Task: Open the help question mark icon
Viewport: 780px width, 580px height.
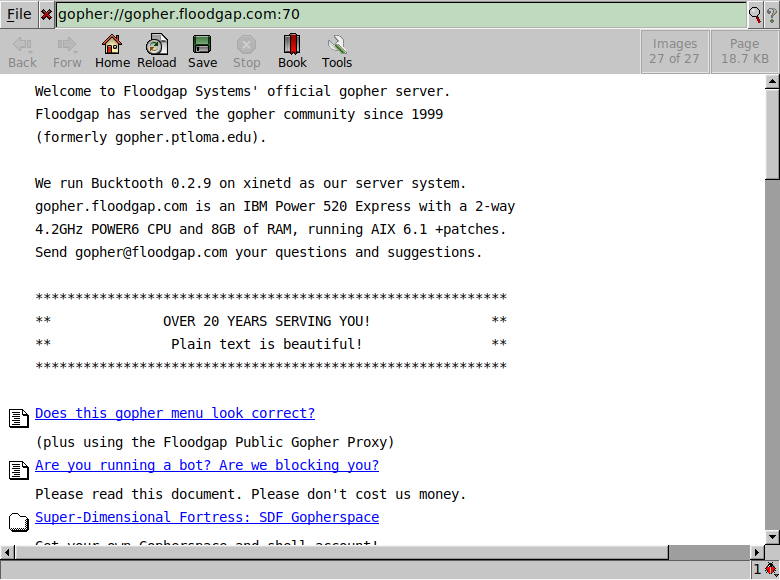Action: [772, 15]
